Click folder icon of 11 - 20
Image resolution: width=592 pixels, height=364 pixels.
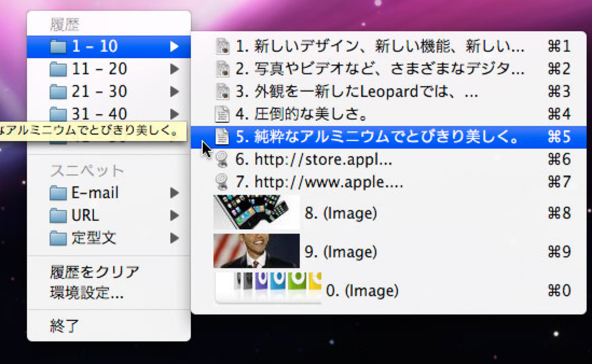[x=58, y=69]
